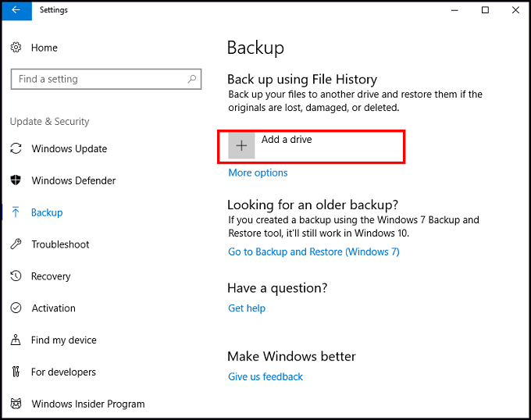The image size is (531, 420).
Task: Open Go to Backup and Restore (Windows 7)
Action: click(x=313, y=251)
